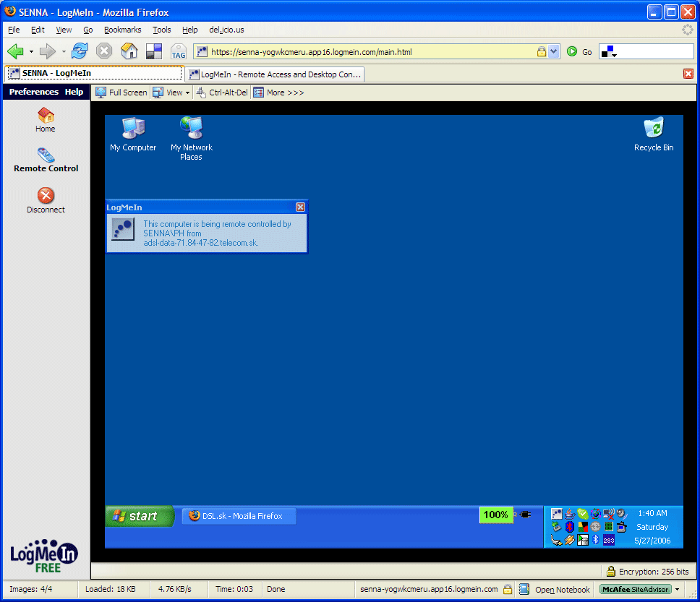Click the stop loading icon
This screenshot has height=602, width=700.
[x=104, y=51]
